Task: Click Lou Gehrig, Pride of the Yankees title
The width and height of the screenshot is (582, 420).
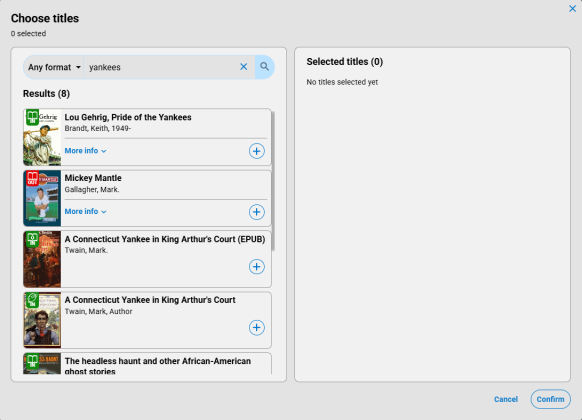Action: 128,117
